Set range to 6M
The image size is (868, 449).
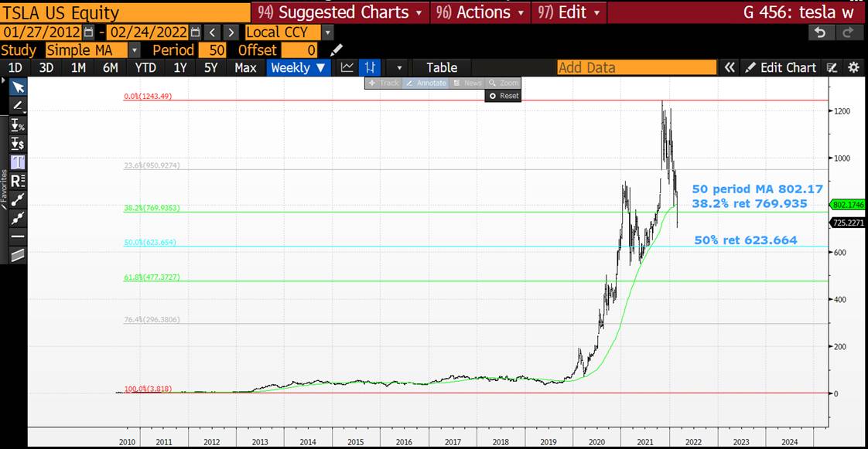tap(110, 67)
